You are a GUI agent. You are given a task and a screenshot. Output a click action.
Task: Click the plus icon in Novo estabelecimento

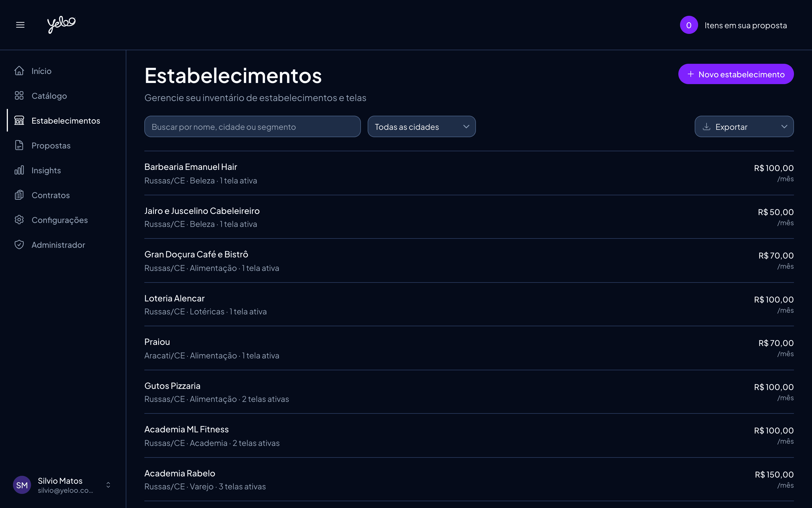click(690, 74)
